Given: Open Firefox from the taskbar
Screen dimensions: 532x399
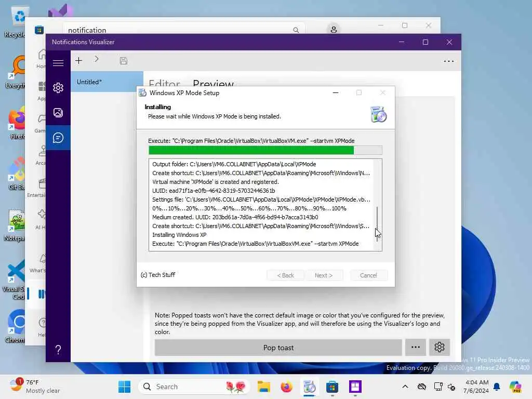Looking at the screenshot, I should click(286, 387).
